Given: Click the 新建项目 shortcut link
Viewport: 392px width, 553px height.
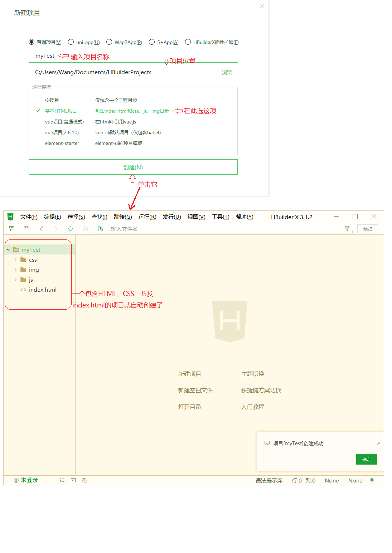Looking at the screenshot, I should 190,374.
